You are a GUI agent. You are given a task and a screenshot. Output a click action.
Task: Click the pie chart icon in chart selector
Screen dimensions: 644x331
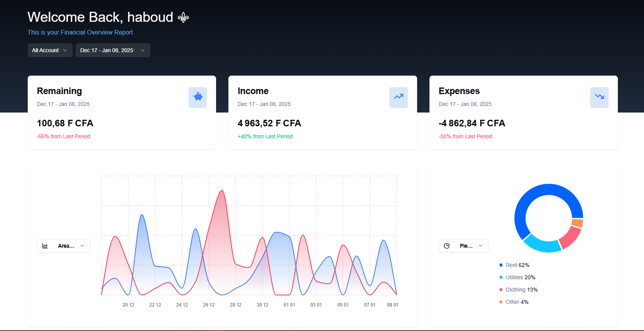[447, 246]
